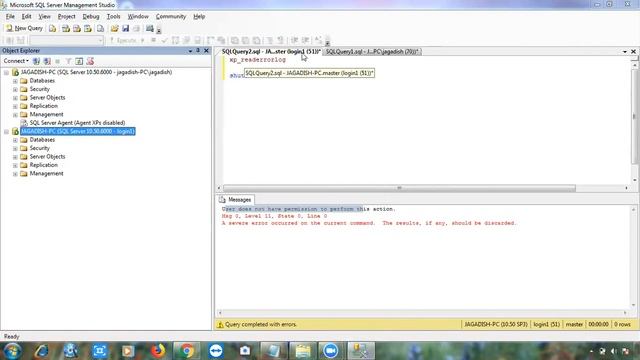Open the Tools menu
The width and height of the screenshot is (640, 360).
113,17
